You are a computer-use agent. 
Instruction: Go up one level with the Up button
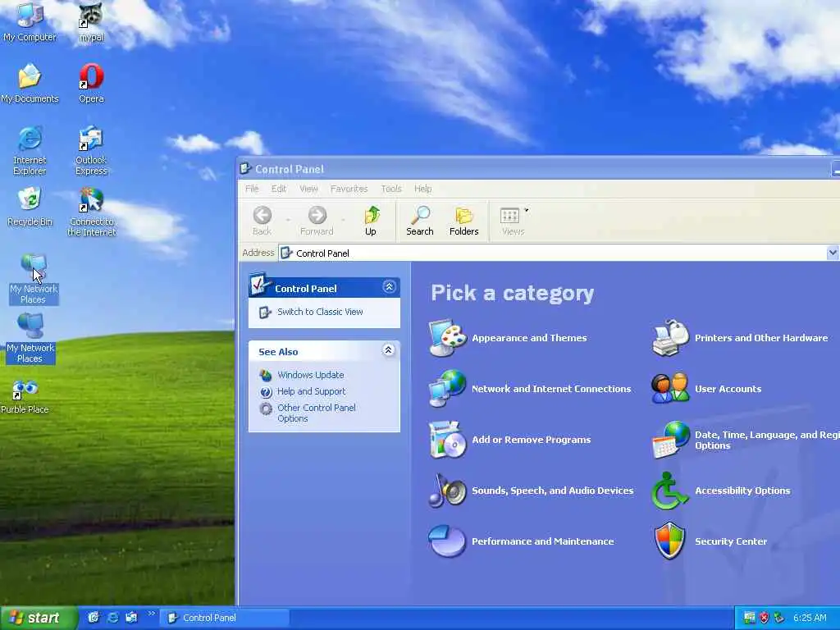point(371,221)
